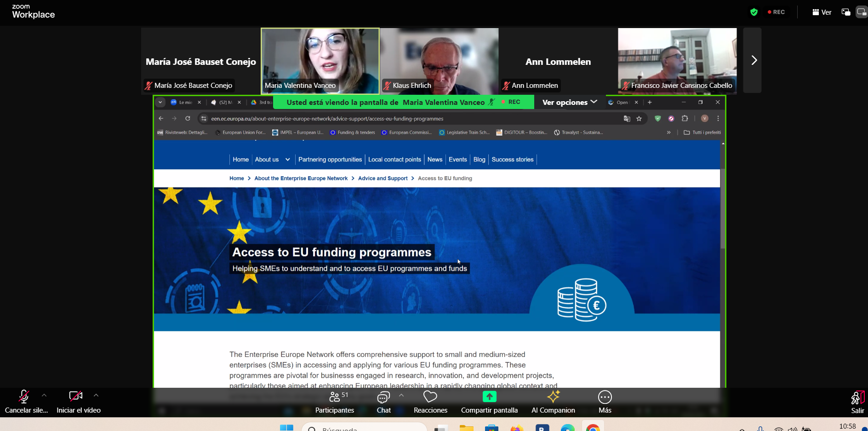Click the Advice and Support breadcrumb link
Image resolution: width=868 pixels, height=431 pixels.
point(383,178)
